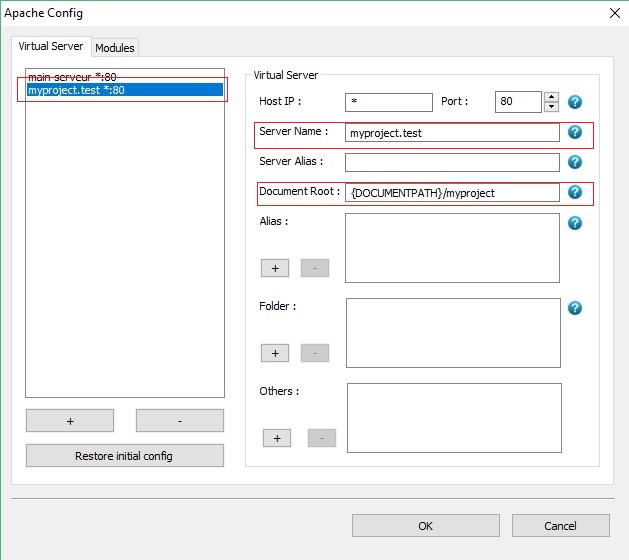Click help icon beside Server Name
The image size is (629, 560).
click(575, 132)
